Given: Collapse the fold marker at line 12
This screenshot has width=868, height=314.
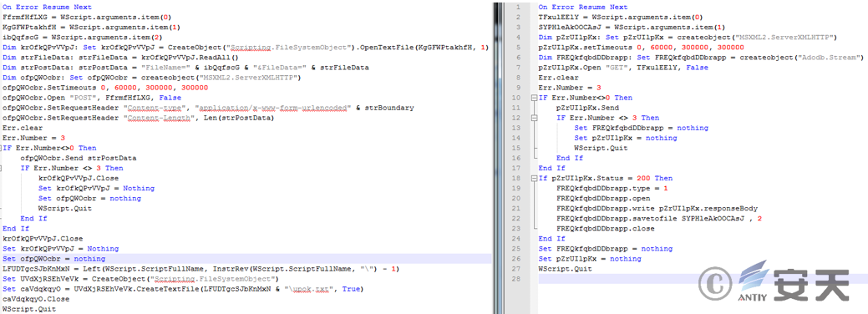Looking at the screenshot, I should tap(534, 118).
